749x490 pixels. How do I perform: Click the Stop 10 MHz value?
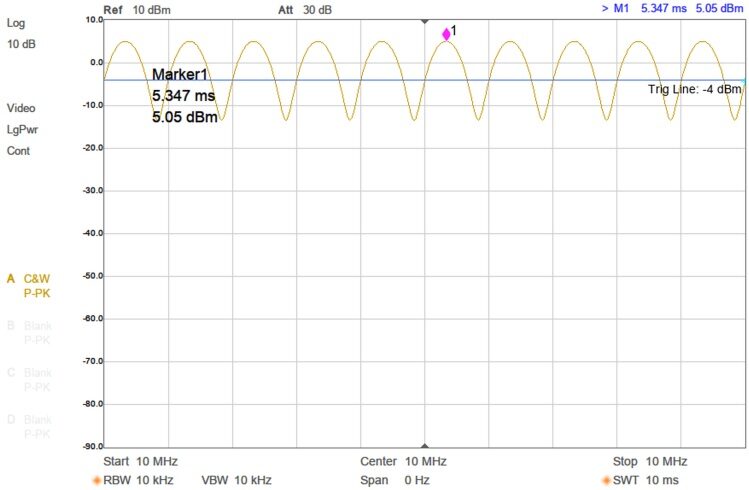pyautogui.click(x=650, y=461)
